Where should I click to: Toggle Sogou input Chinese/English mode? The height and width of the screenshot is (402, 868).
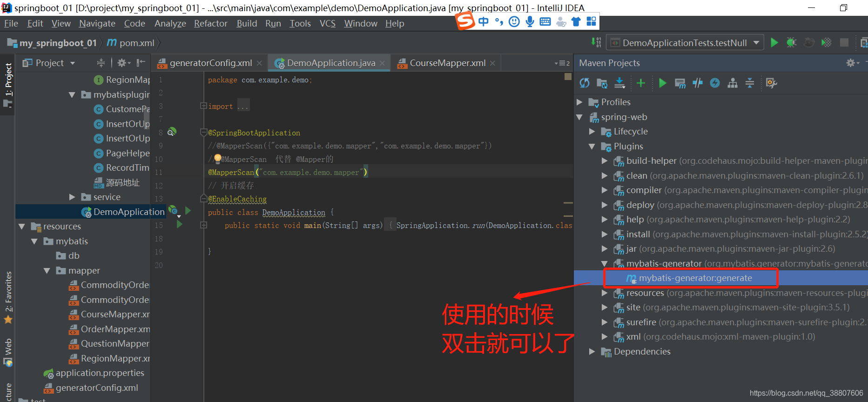(x=484, y=21)
